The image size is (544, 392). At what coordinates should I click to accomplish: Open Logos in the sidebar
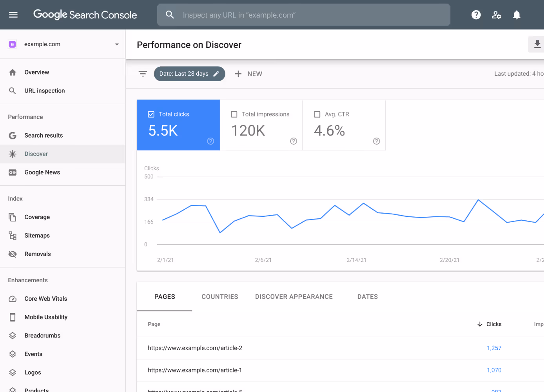pyautogui.click(x=63, y=372)
